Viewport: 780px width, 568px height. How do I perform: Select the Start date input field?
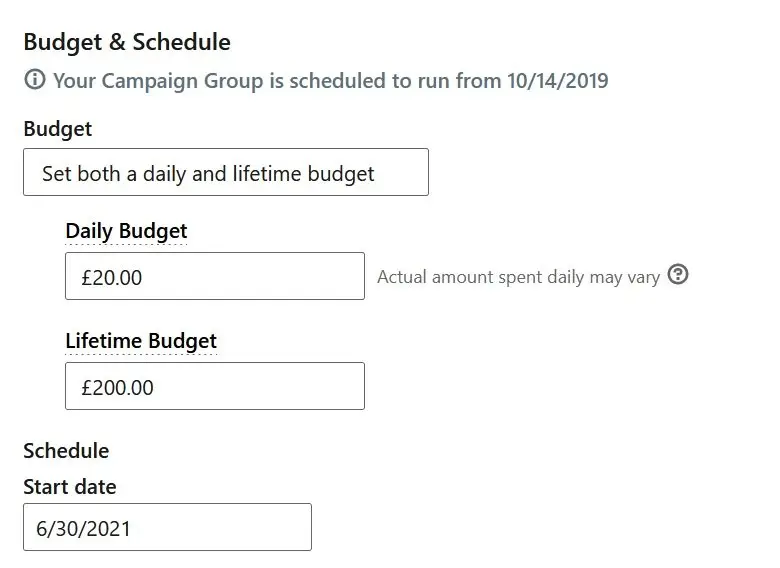[167, 528]
